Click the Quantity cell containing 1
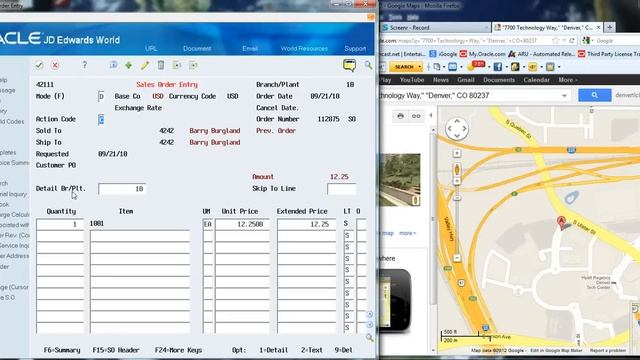640x360 pixels. pyautogui.click(x=60, y=224)
